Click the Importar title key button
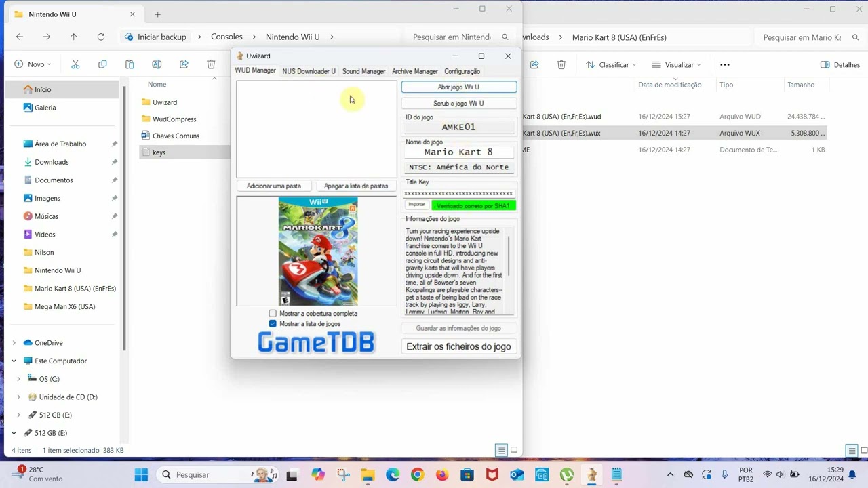Screen dimensions: 868x488 (x=416, y=205)
